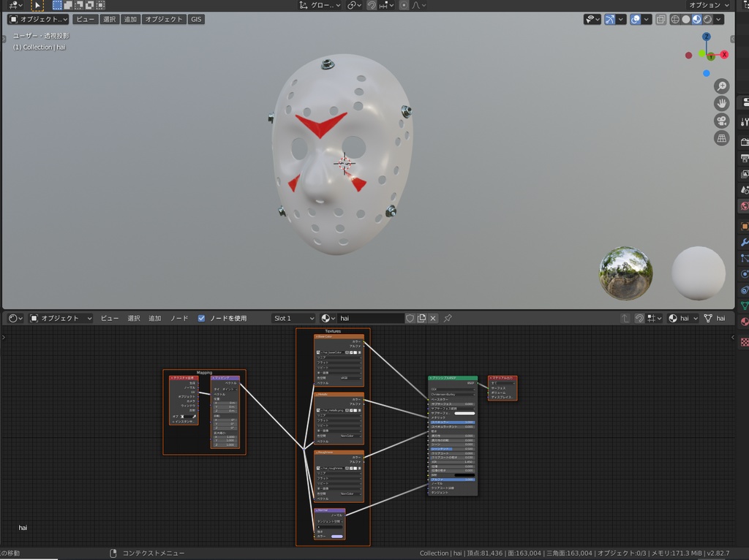Zoom the viewport with the magnifier icon
Image resolution: width=749 pixels, height=560 pixels.
click(721, 86)
